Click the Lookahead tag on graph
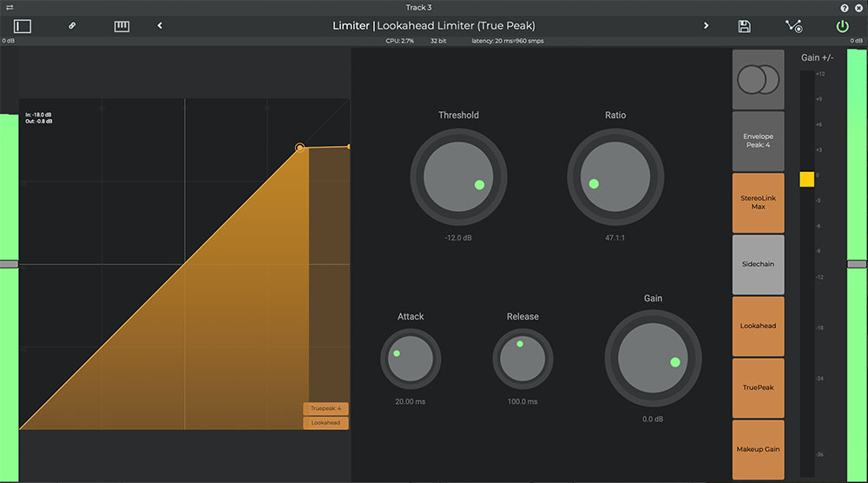This screenshot has height=483, width=868. click(325, 423)
